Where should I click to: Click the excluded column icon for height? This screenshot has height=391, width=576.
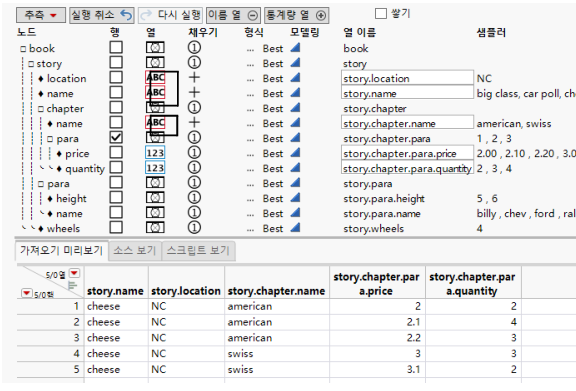tap(155, 198)
